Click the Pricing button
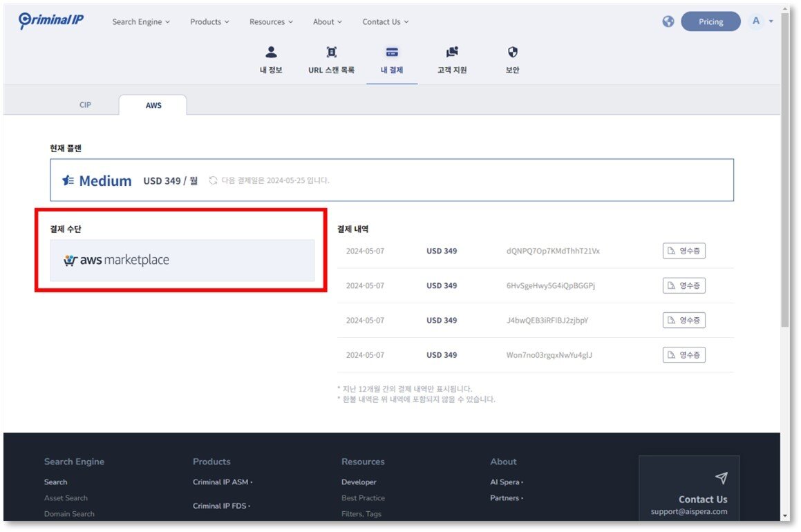The width and height of the screenshot is (801, 532). tap(710, 21)
